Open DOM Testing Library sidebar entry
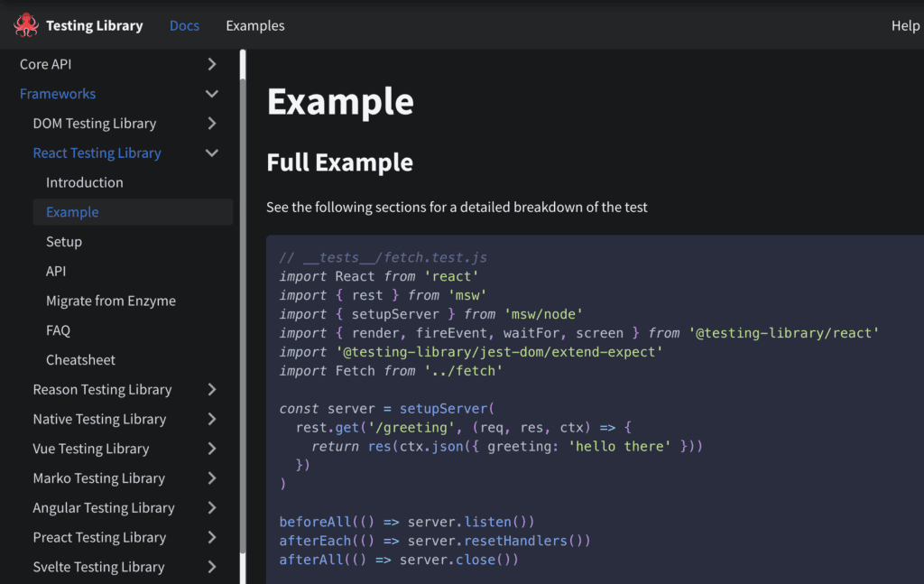Viewport: 924px width, 584px height. click(94, 123)
